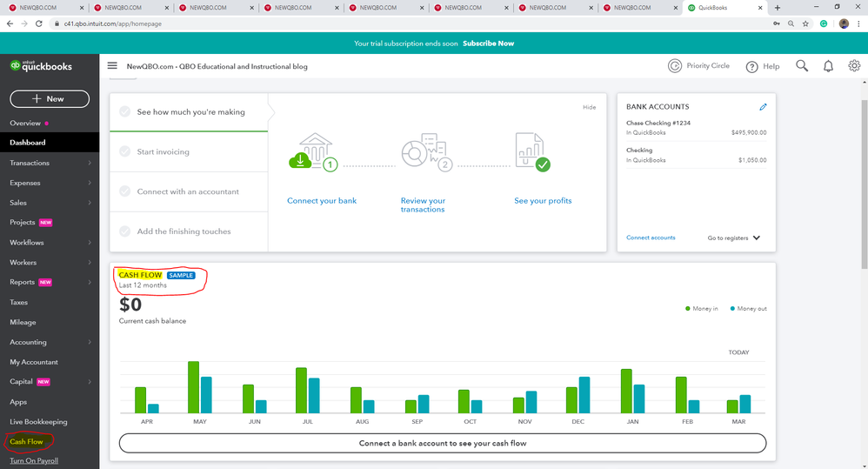
Task: Expand the Expenses sidebar chevron
Action: pyautogui.click(x=90, y=183)
